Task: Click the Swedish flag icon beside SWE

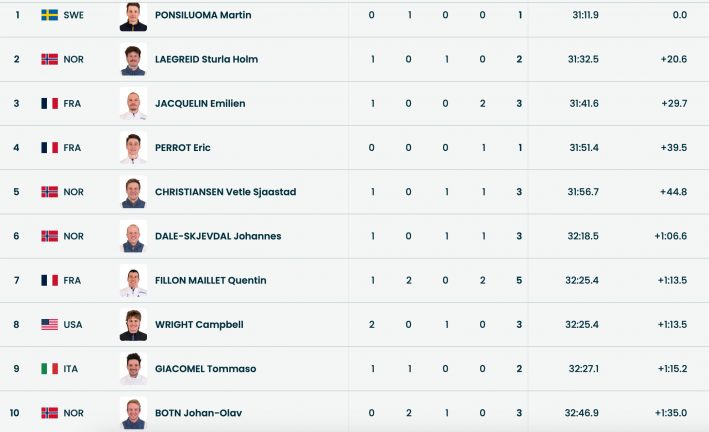Action: tap(49, 15)
